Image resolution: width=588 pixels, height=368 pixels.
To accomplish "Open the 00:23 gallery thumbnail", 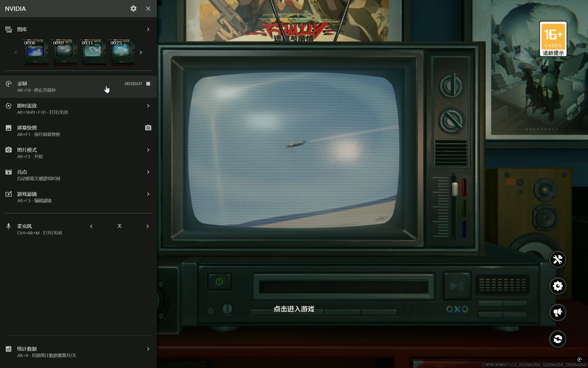I will [x=122, y=52].
